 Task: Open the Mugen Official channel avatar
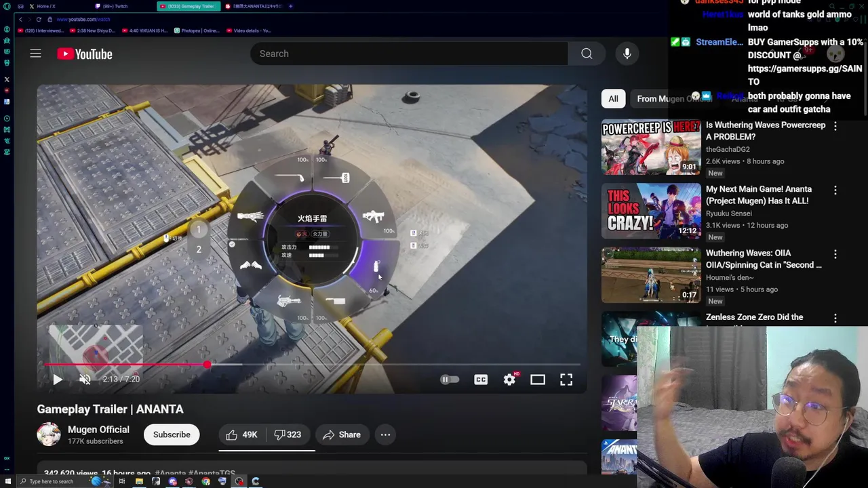49,434
